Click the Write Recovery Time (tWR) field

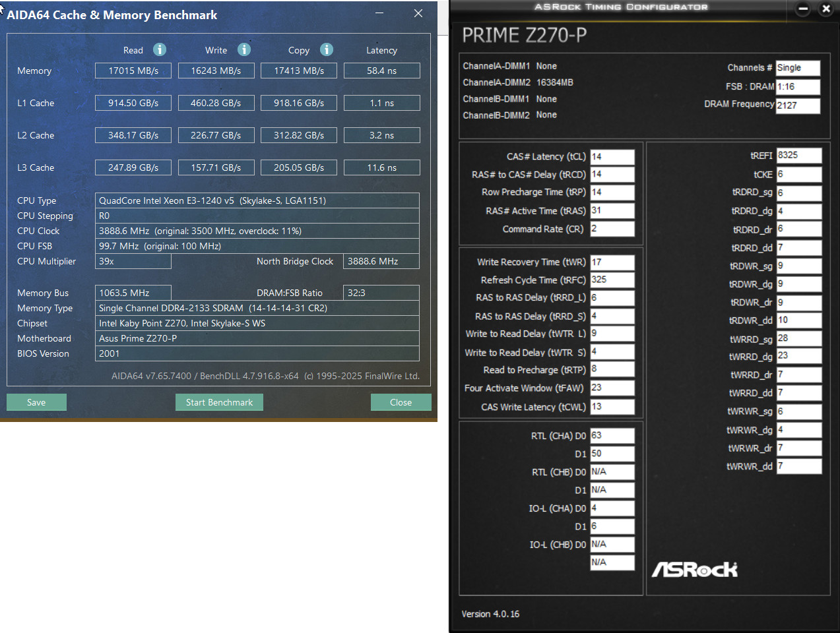point(612,262)
